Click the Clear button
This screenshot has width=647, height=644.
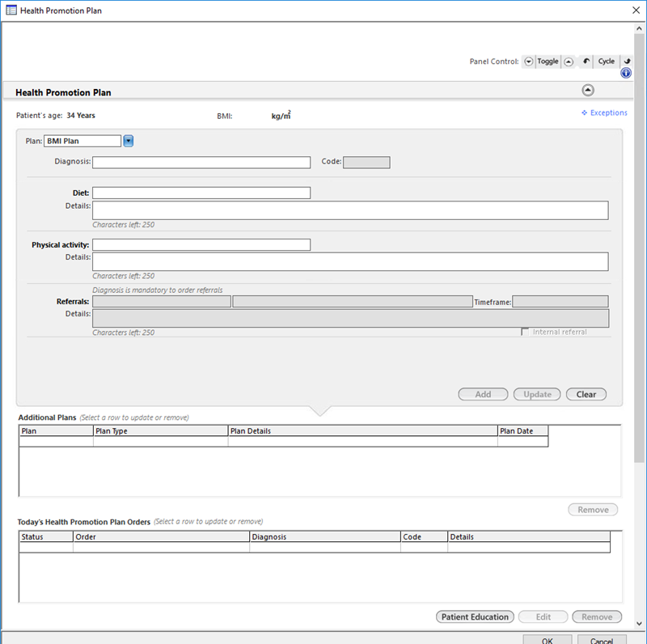coord(586,394)
